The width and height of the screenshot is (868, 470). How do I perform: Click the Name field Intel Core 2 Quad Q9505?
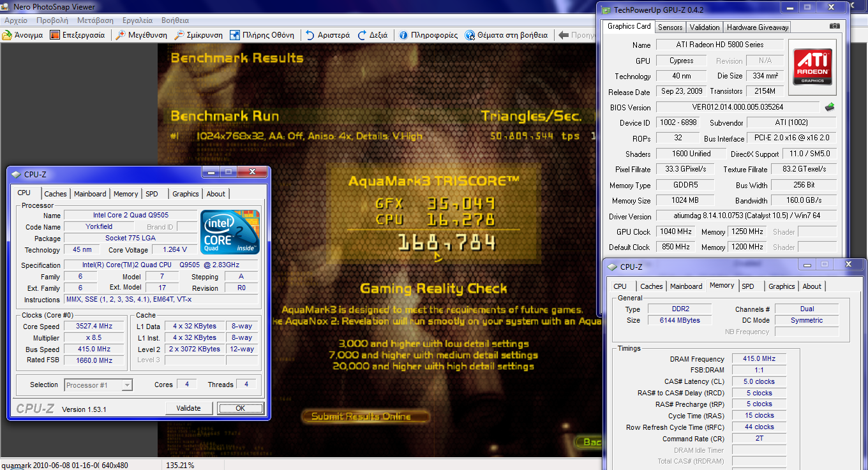point(131,215)
